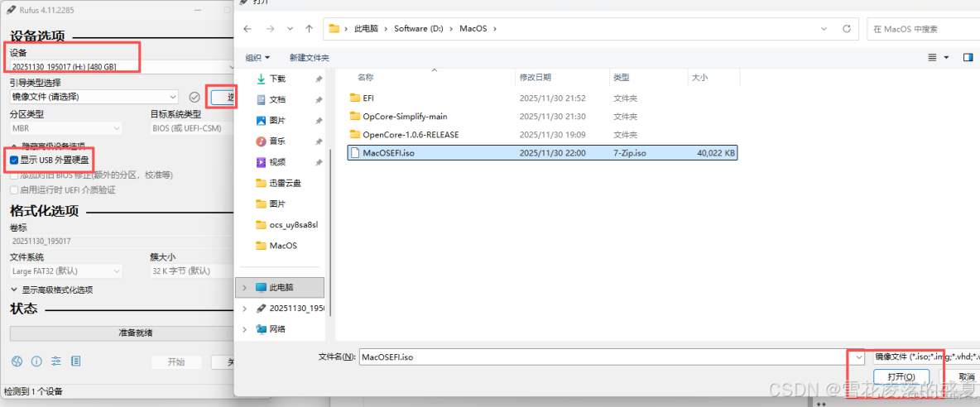Click 新建文件夹 toolbar item
Image resolution: width=980 pixels, height=407 pixels.
tap(310, 57)
